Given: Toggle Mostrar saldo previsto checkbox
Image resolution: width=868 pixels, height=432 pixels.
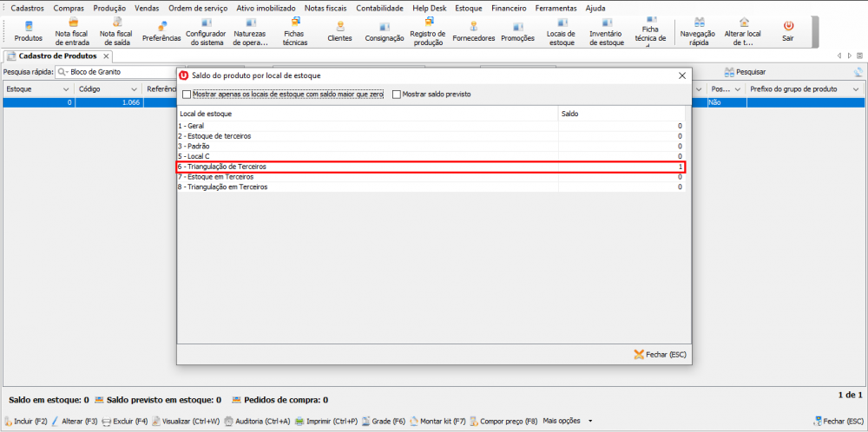Looking at the screenshot, I should coord(398,95).
